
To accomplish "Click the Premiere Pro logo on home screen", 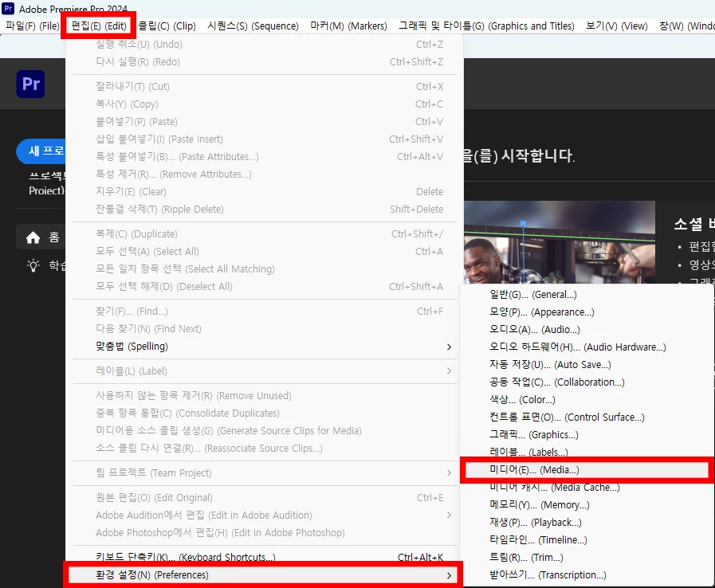I will click(x=30, y=84).
